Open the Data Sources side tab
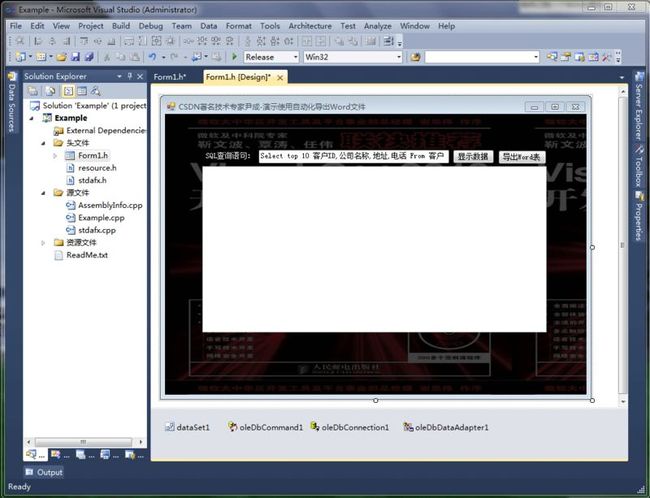The height and width of the screenshot is (498, 650). pos(12,102)
